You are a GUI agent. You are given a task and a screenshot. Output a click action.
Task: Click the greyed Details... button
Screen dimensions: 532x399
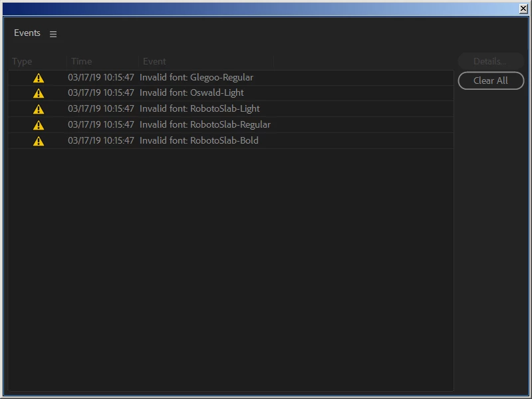pos(491,61)
